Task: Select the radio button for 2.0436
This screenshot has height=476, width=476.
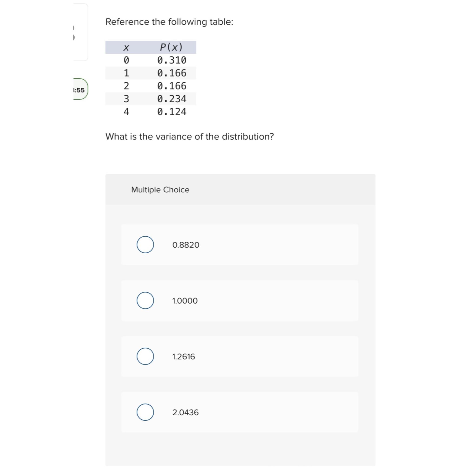Action: [145, 413]
